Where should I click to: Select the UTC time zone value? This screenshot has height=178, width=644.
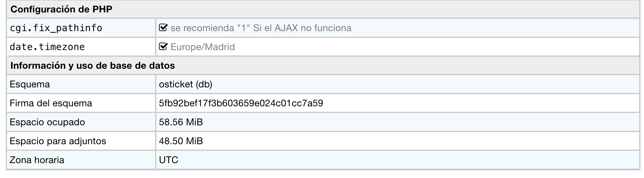pyautogui.click(x=169, y=160)
